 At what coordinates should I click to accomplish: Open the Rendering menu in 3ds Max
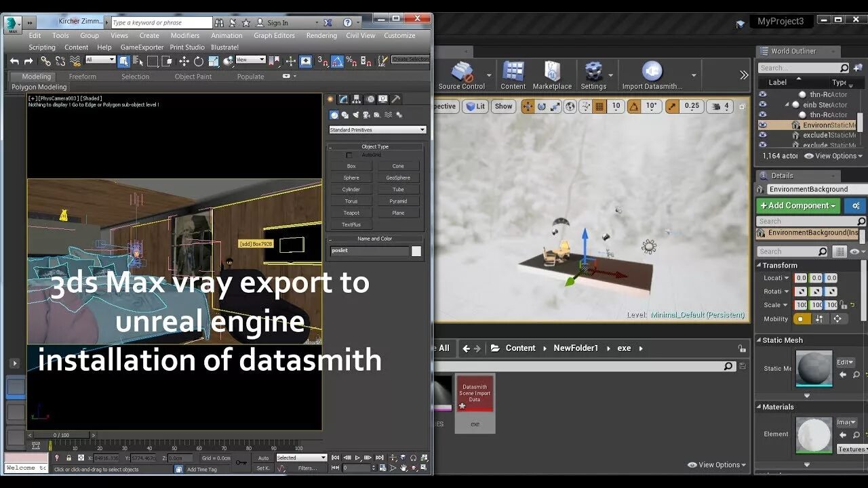click(321, 35)
